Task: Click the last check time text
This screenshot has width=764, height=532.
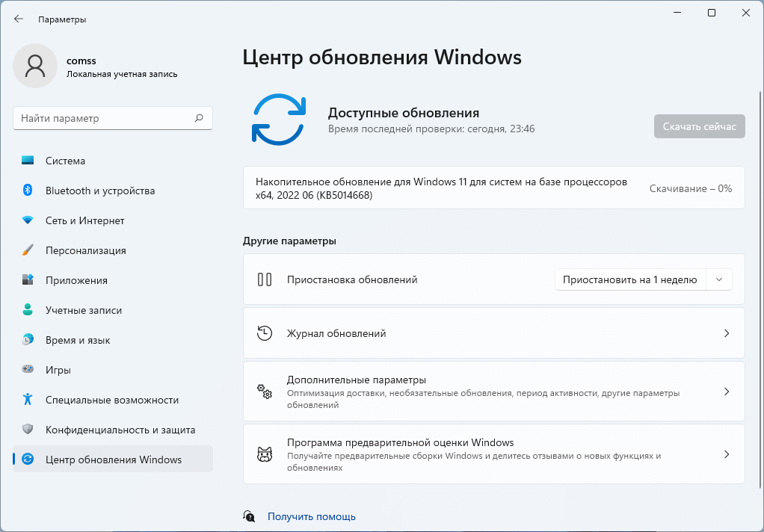Action: [431, 129]
